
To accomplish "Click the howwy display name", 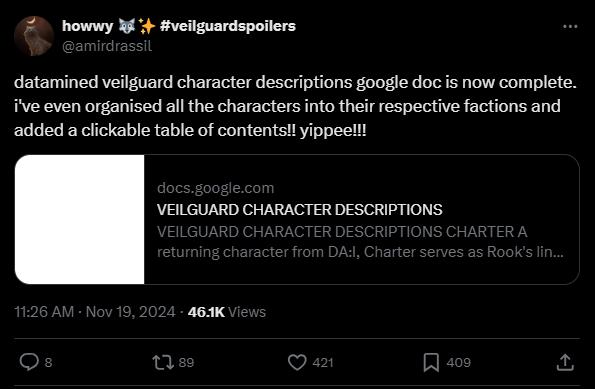I will click(87, 26).
